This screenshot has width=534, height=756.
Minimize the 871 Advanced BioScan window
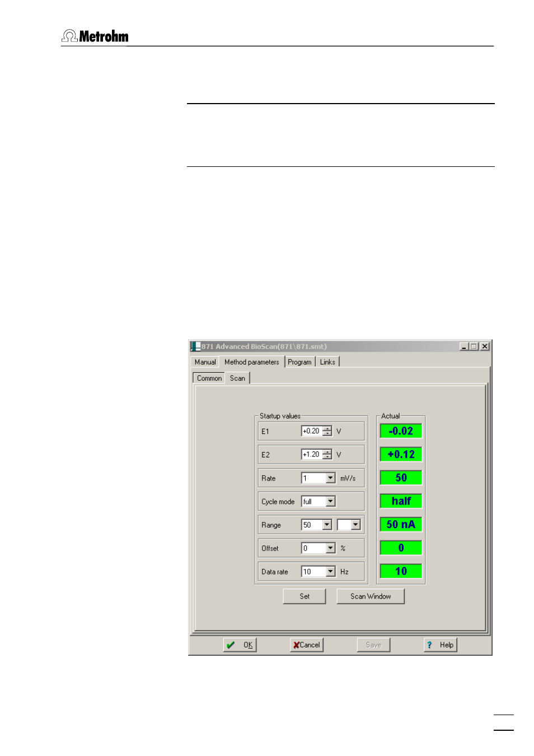(464, 347)
